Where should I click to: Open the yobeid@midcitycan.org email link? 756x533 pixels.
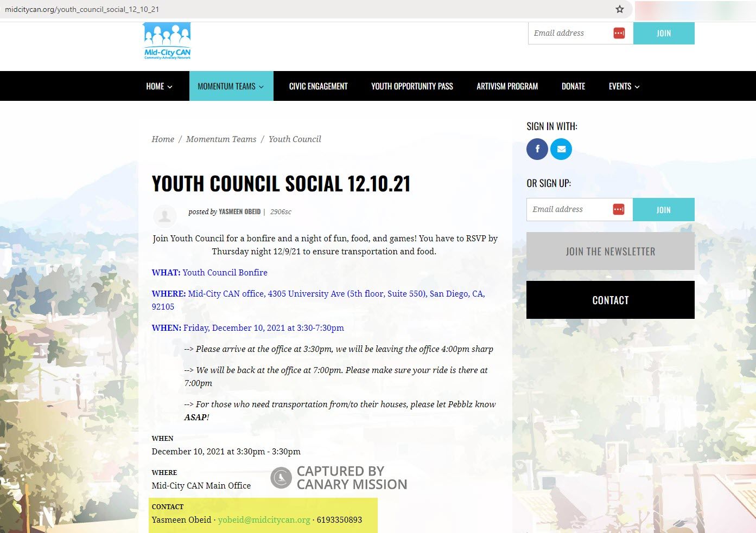(263, 519)
